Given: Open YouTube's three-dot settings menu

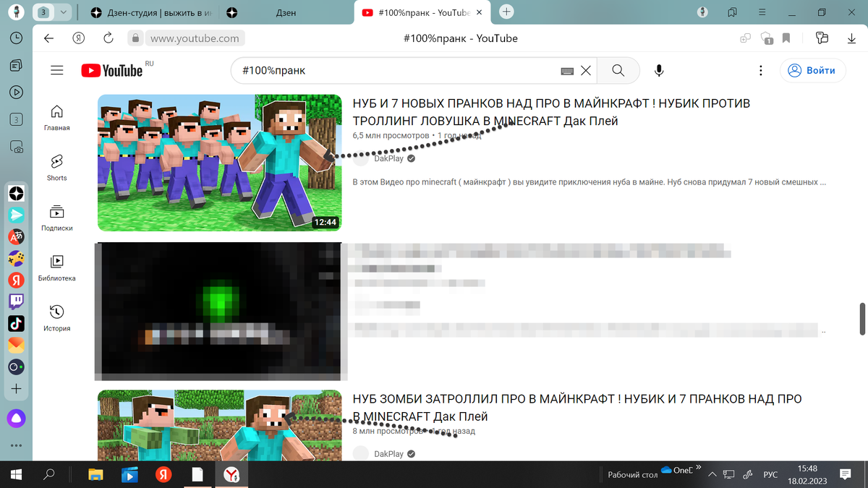Looking at the screenshot, I should (x=760, y=70).
